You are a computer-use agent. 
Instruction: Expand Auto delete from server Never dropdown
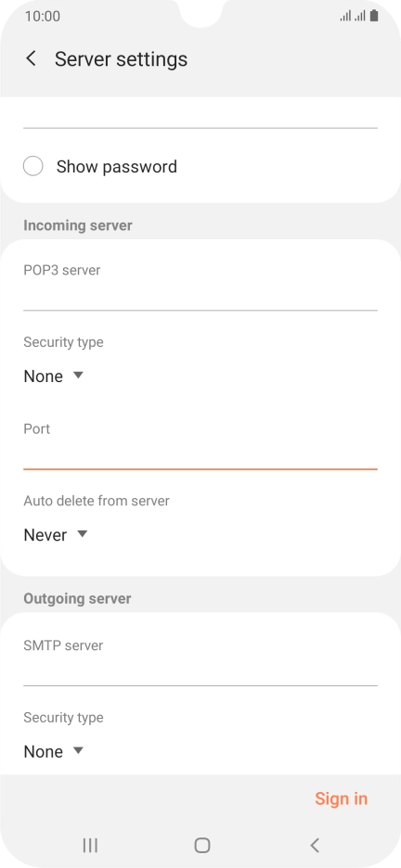tap(56, 535)
